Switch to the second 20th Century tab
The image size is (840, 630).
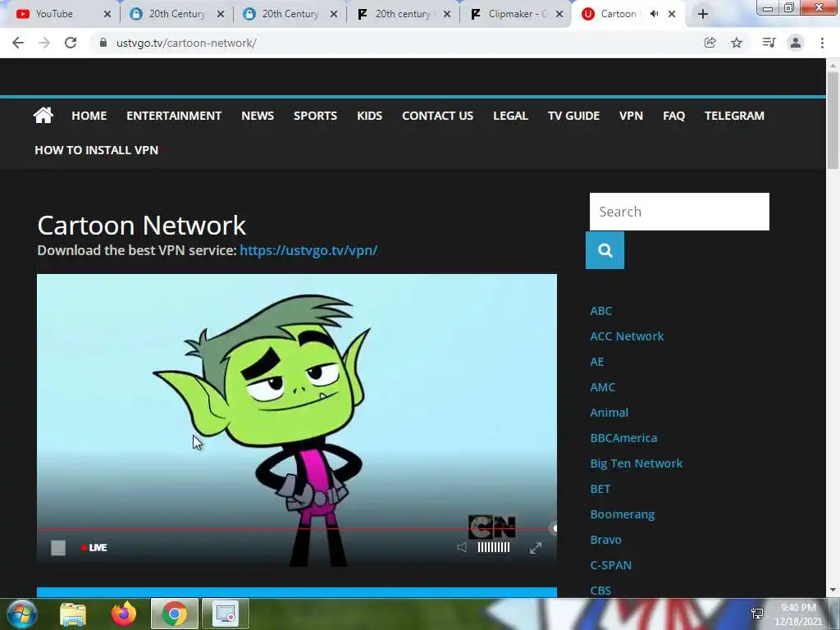click(x=290, y=14)
